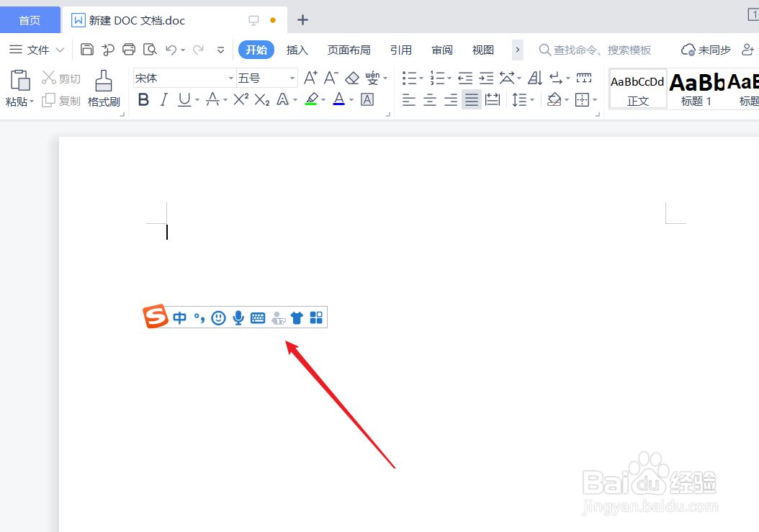The height and width of the screenshot is (532, 759).
Task: Toggle Bold formatting
Action: tap(143, 100)
